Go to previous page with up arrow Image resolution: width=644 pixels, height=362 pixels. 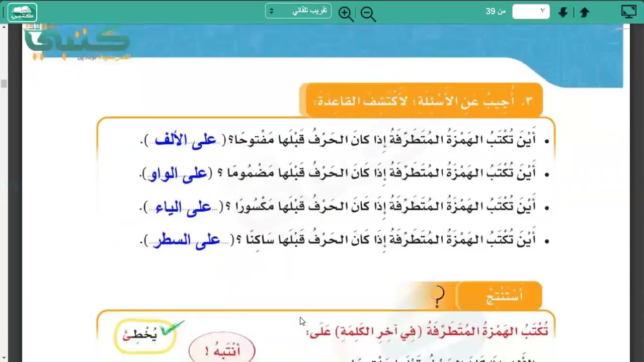pyautogui.click(x=584, y=13)
